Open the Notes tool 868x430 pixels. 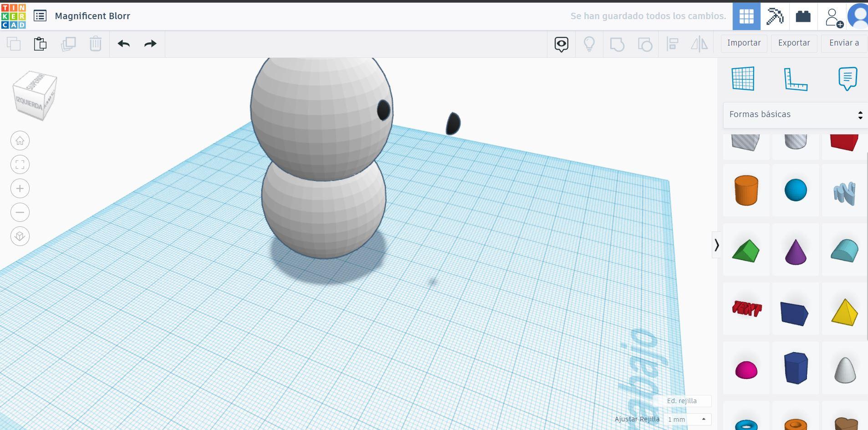coord(848,79)
